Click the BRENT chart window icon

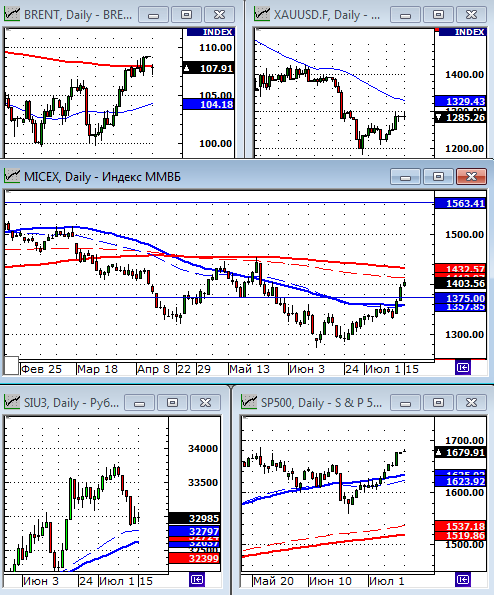(11, 14)
